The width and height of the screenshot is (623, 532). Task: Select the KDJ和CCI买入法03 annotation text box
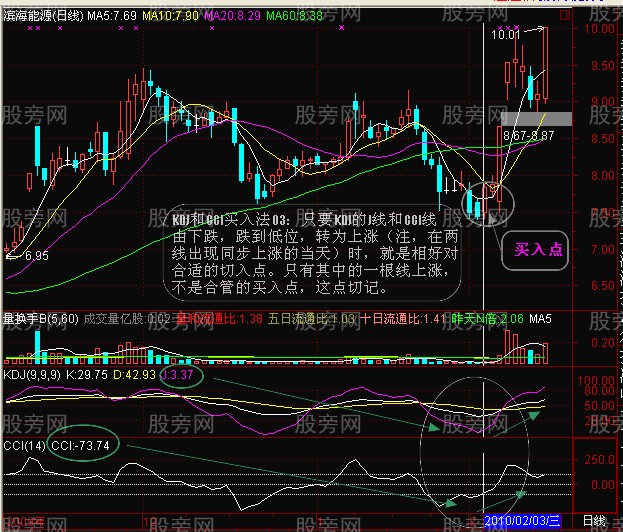[x=312, y=253]
